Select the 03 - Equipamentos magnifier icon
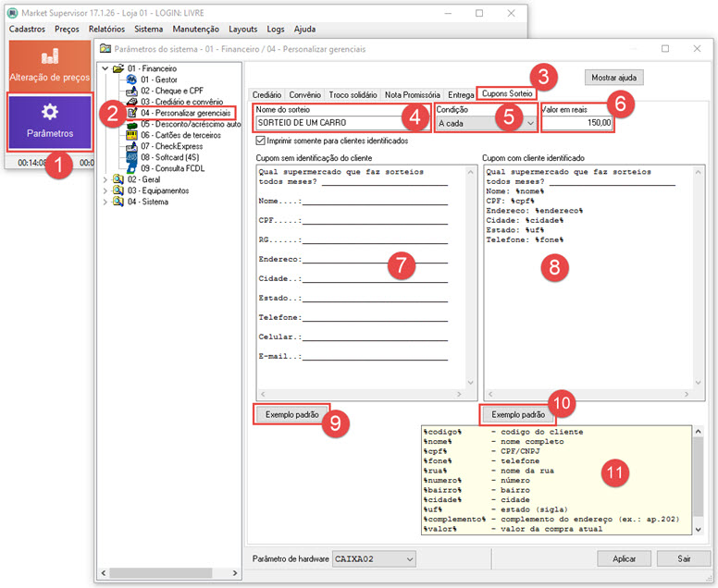 (x=118, y=190)
